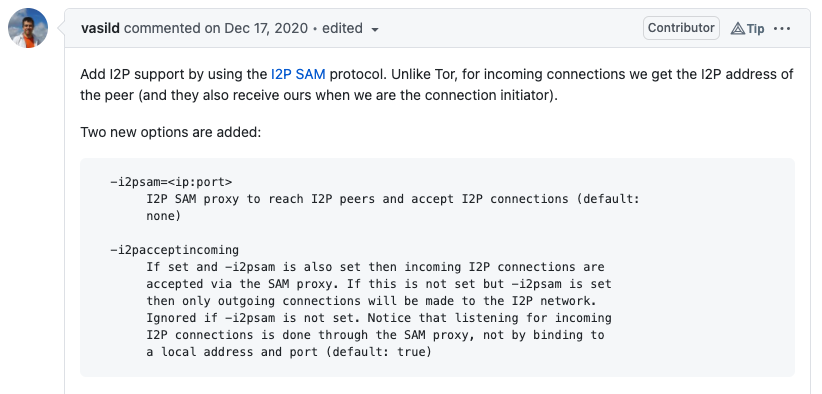
Task: Click the -i2psam=<ip:port> option line
Action: pos(171,182)
